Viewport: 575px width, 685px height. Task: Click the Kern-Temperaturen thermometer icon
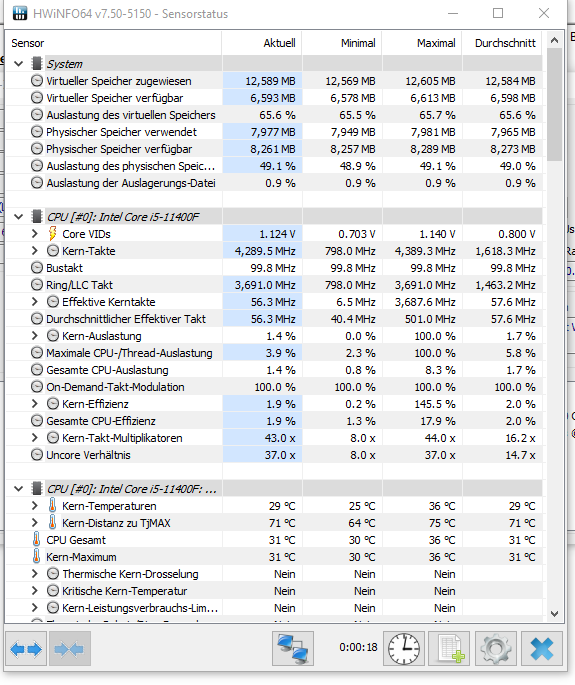coord(52,505)
